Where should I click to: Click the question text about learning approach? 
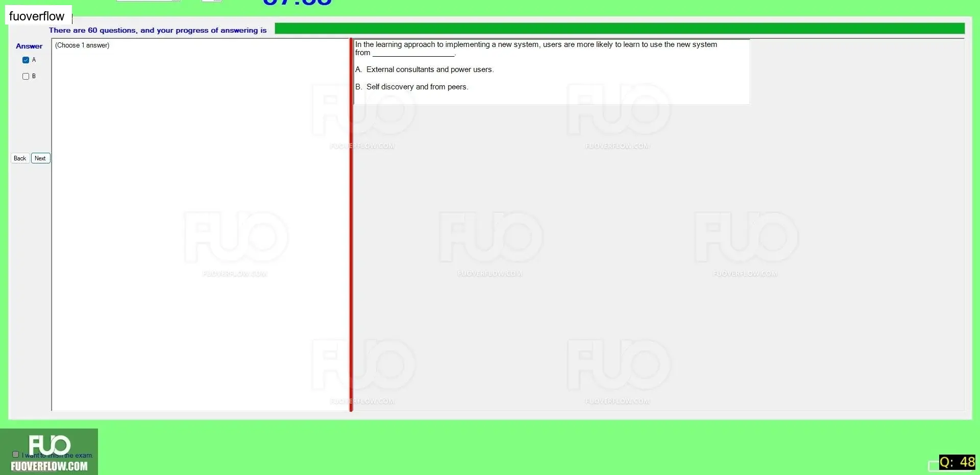coord(536,49)
